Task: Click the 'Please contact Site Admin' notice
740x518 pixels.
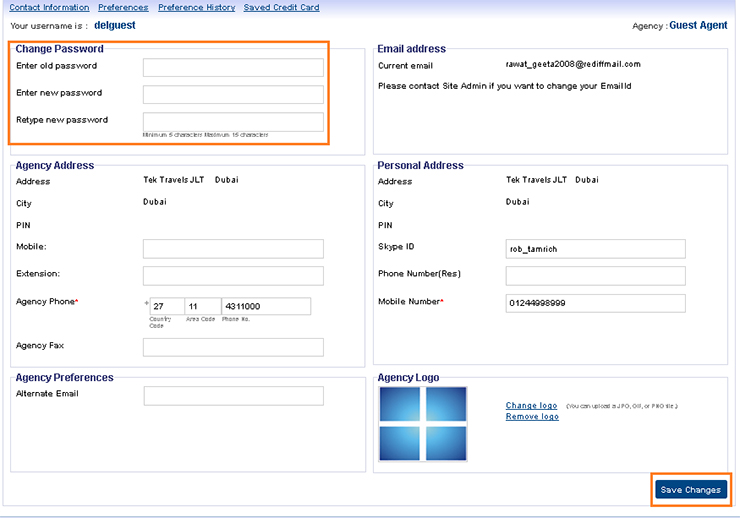Action: click(505, 86)
